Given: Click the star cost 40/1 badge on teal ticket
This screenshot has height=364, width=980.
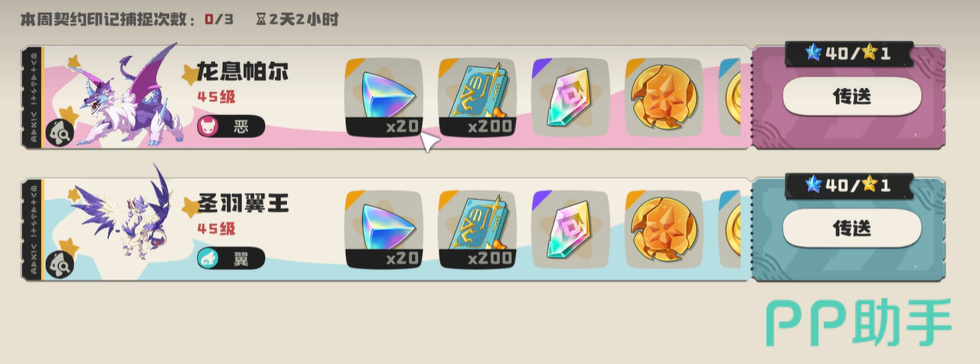Looking at the screenshot, I should [x=849, y=185].
